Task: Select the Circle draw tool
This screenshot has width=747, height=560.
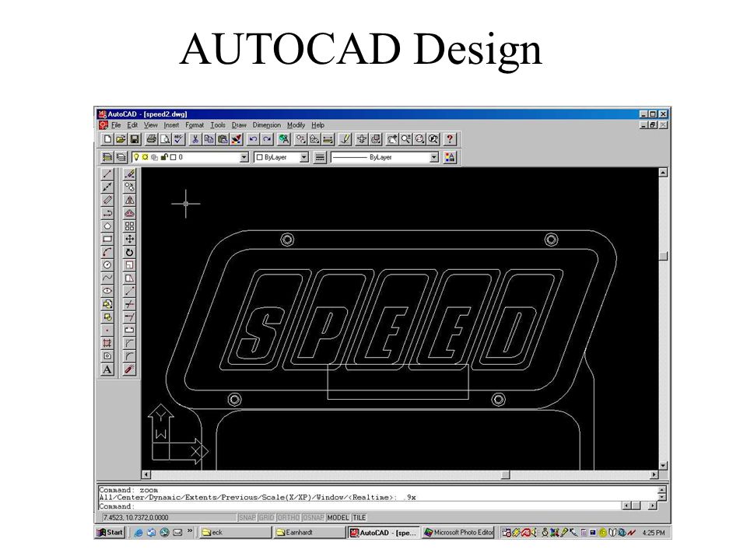Action: [x=107, y=264]
